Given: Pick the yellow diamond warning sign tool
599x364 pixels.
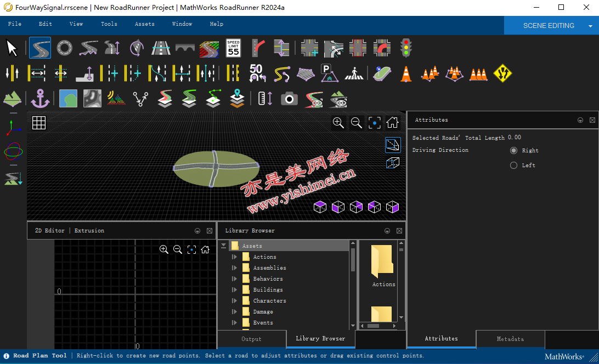Looking at the screenshot, I should click(502, 73).
